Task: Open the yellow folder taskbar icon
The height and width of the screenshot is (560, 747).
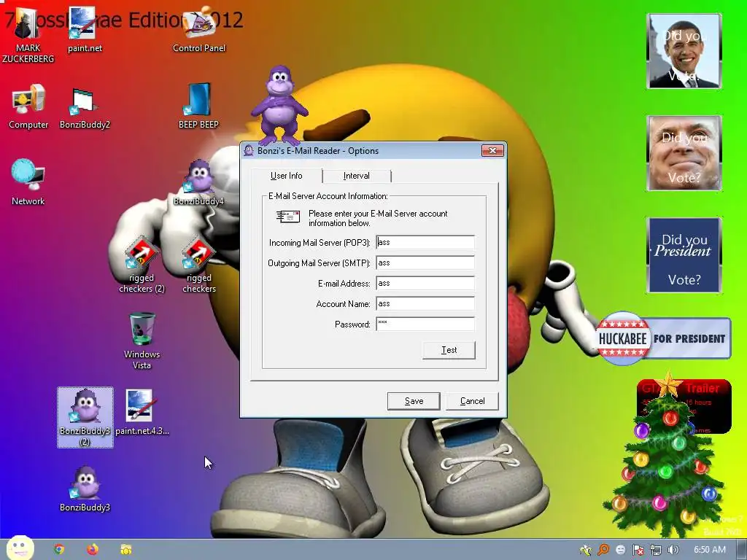Action: 125,550
